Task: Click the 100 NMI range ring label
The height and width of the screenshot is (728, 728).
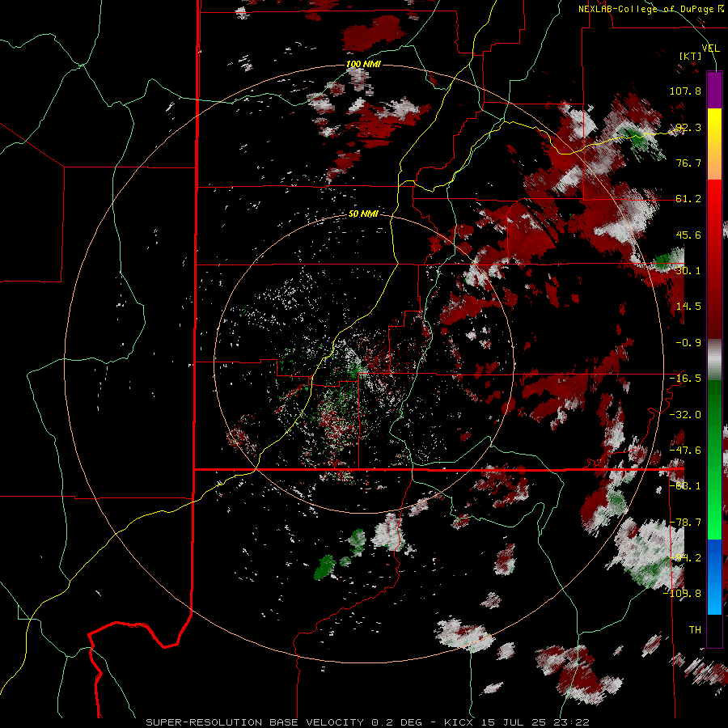Action: pos(363,64)
